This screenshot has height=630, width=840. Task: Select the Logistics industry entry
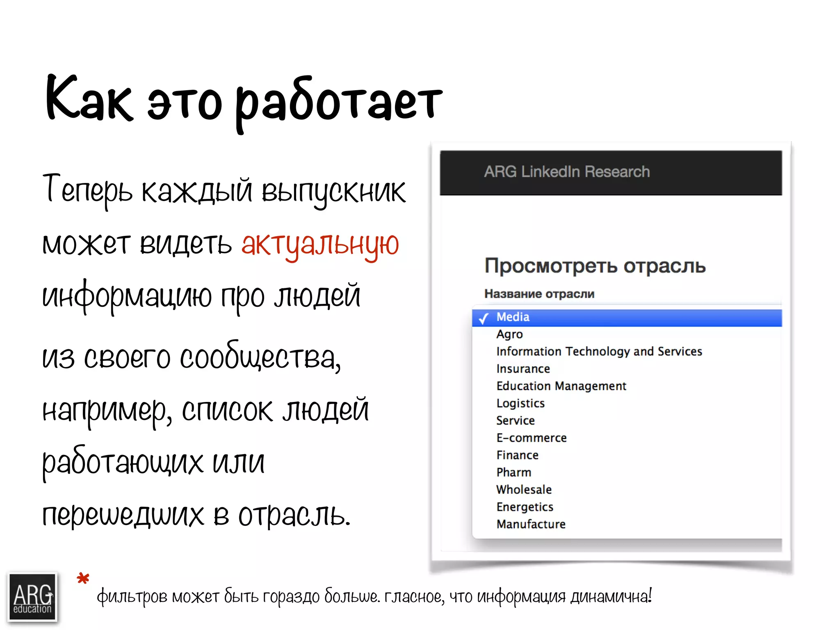[x=627, y=404]
